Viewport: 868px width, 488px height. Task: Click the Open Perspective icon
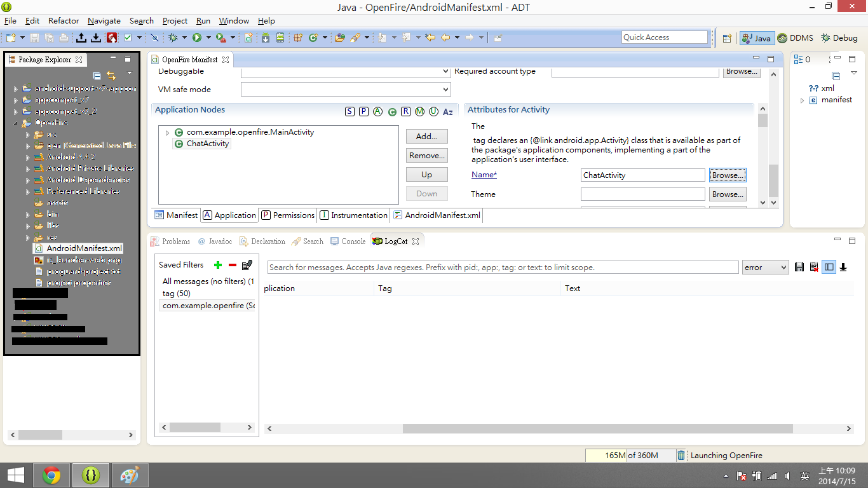pyautogui.click(x=727, y=38)
